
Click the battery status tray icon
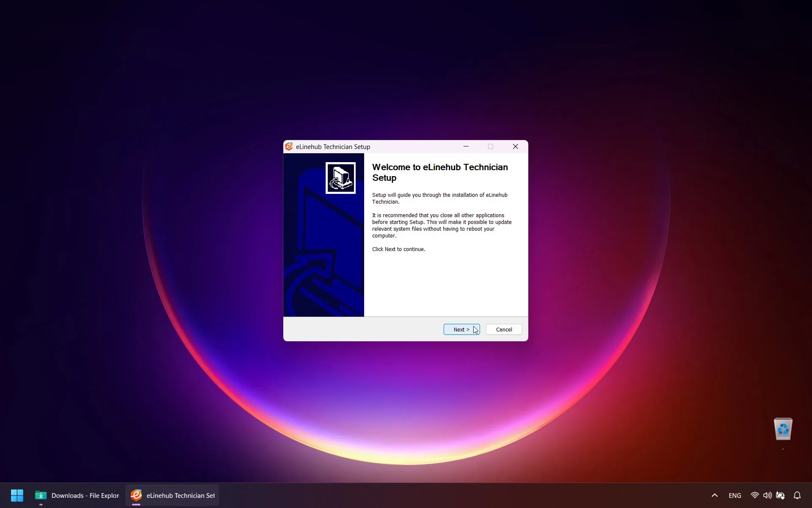click(x=780, y=495)
